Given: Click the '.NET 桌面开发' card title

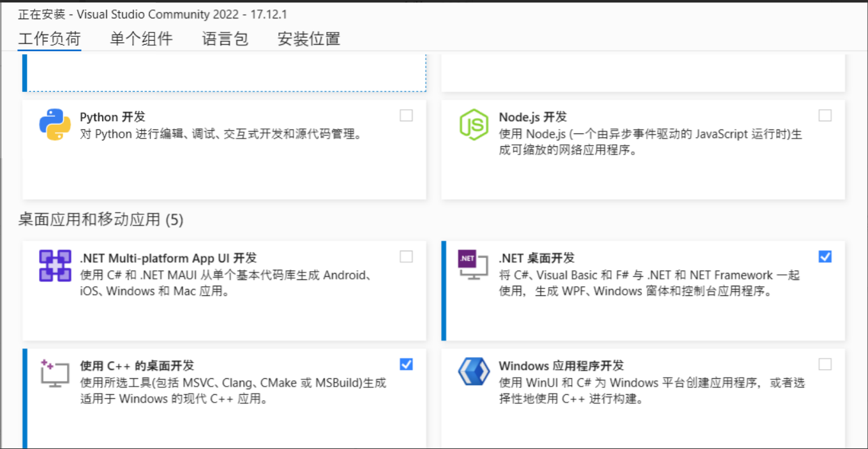Looking at the screenshot, I should [536, 258].
